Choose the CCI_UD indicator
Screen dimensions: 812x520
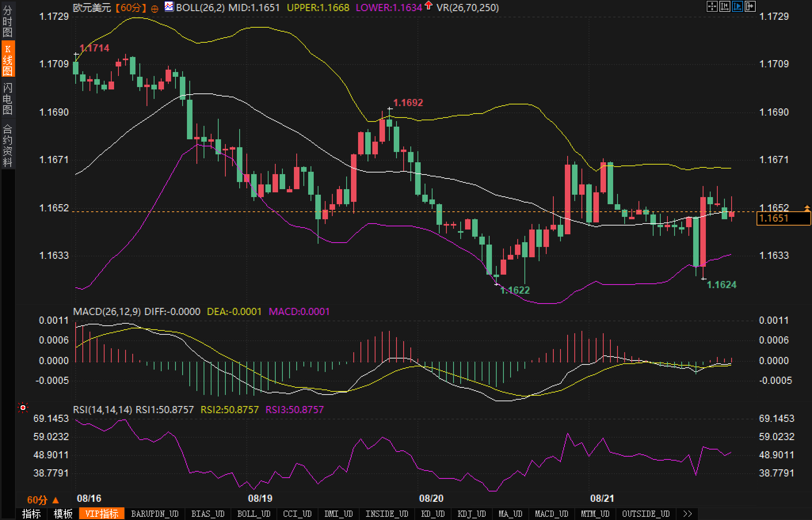coord(297,514)
